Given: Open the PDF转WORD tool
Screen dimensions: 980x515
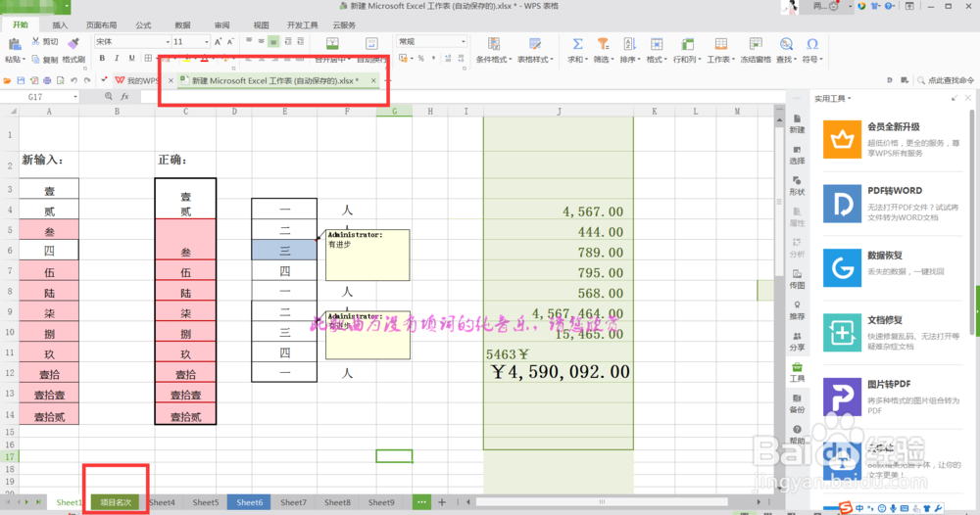Looking at the screenshot, I should (893, 204).
